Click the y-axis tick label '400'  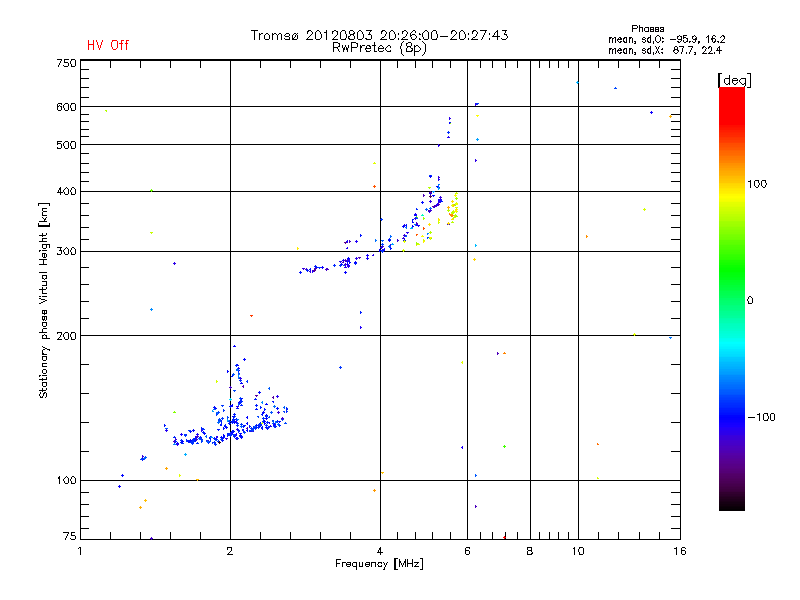point(66,191)
